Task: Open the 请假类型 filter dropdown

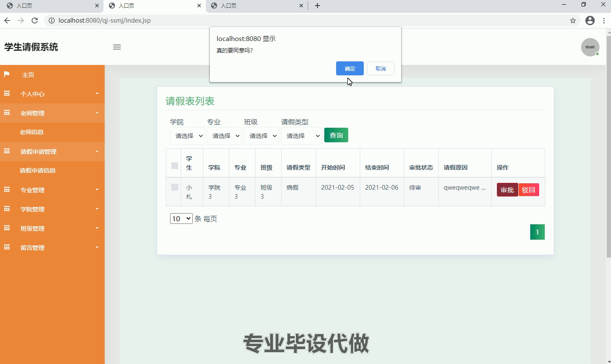Action: click(302, 136)
